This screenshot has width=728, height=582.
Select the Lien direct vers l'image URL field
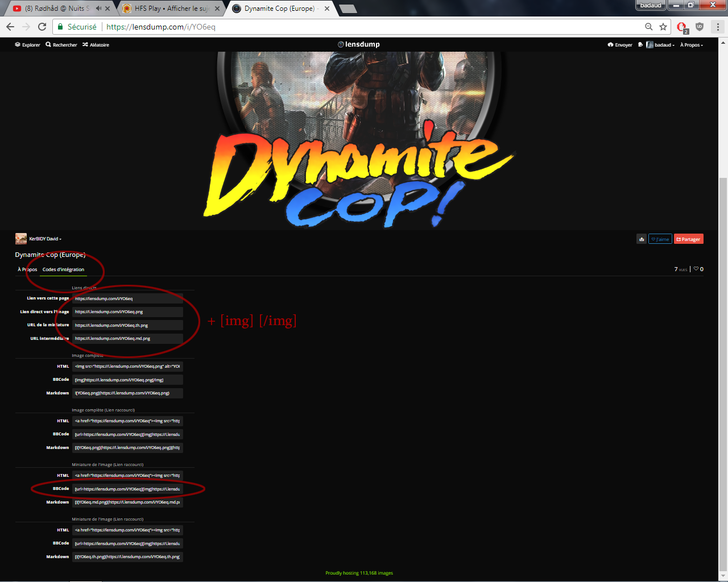tap(127, 312)
